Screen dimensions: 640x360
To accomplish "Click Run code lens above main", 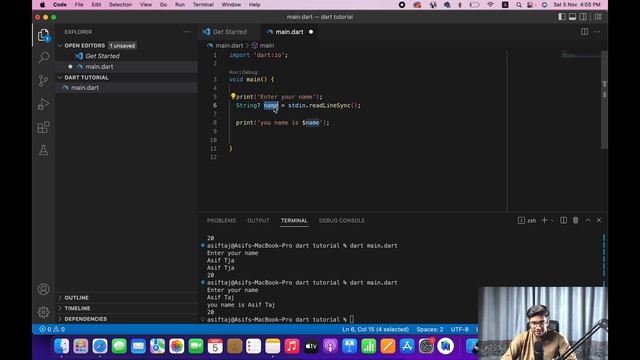I will [x=233, y=72].
